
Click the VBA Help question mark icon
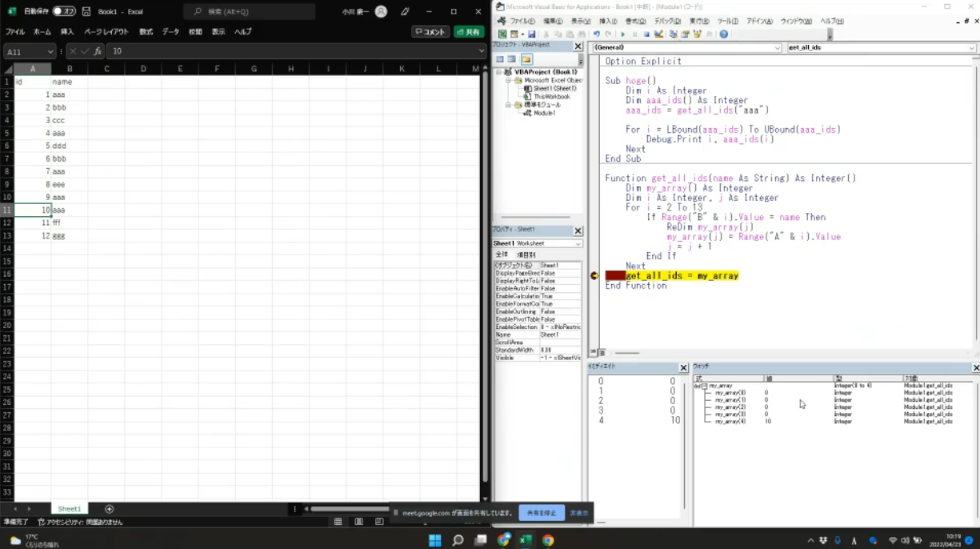(723, 34)
